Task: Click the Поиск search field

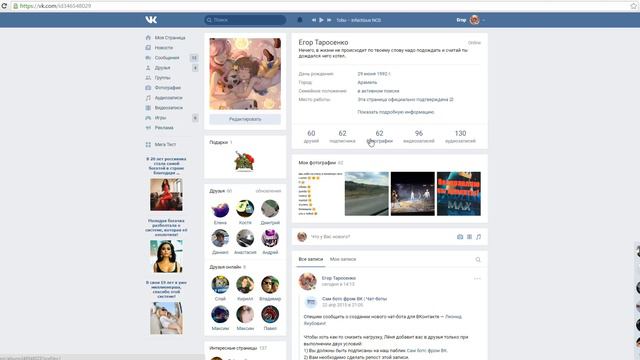Action: tap(245, 20)
